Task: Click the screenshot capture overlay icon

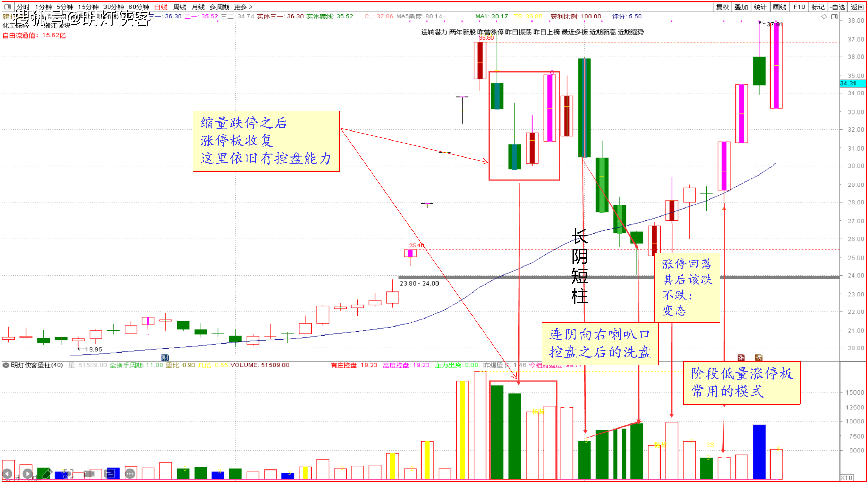Action: click(68, 474)
